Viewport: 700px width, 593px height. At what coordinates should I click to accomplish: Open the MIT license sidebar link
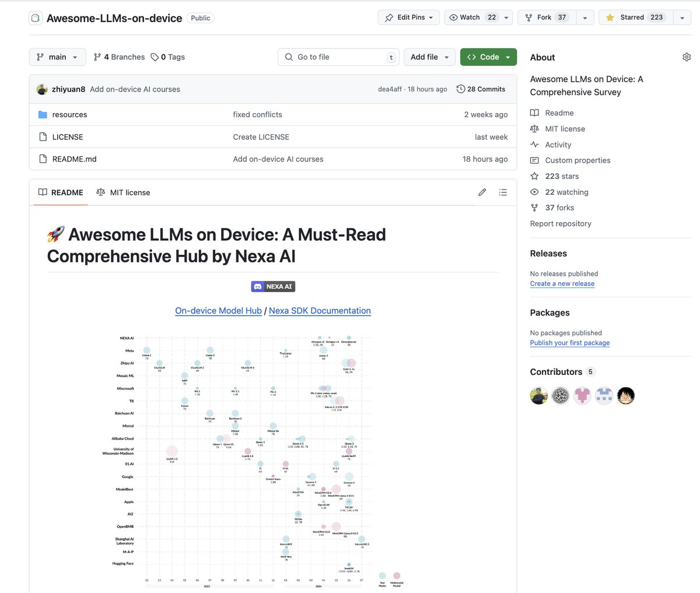[558, 129]
